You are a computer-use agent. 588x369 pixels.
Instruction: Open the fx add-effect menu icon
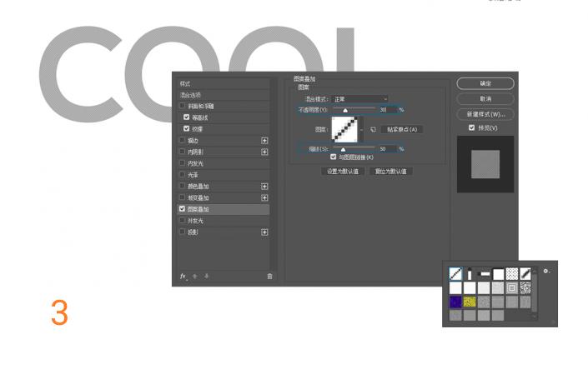[x=183, y=277]
